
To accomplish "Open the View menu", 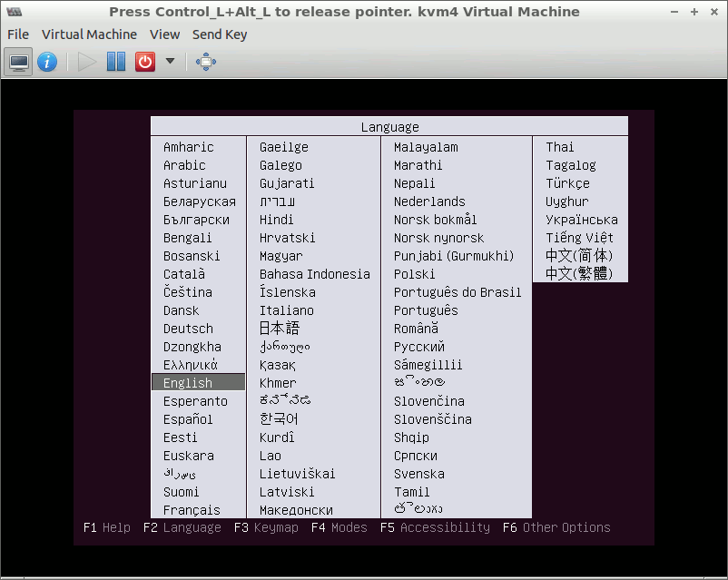I will pyautogui.click(x=164, y=34).
